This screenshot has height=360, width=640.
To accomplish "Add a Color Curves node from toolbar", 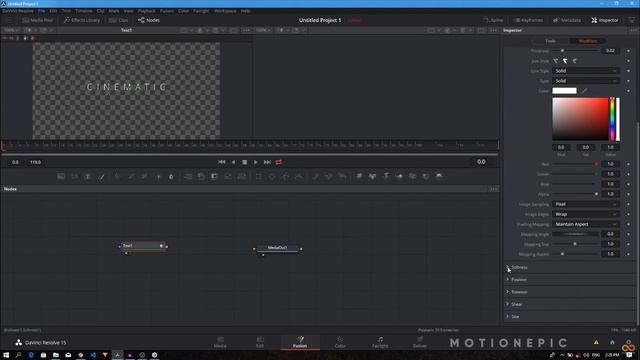I will click(x=131, y=176).
